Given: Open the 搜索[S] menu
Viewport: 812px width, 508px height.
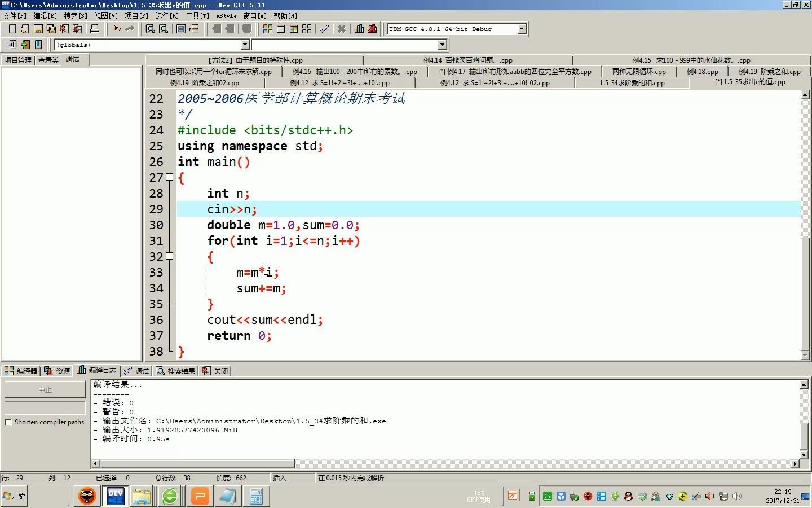Looking at the screenshot, I should coord(76,16).
